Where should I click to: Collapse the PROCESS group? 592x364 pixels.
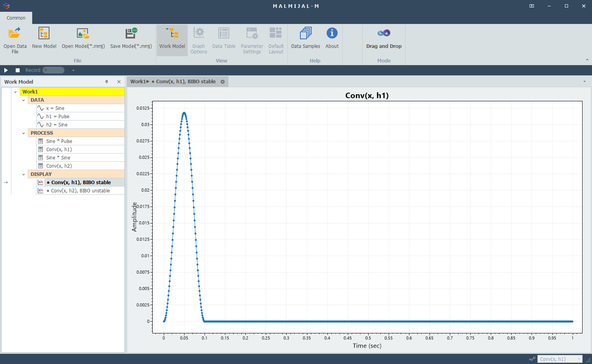pos(24,133)
